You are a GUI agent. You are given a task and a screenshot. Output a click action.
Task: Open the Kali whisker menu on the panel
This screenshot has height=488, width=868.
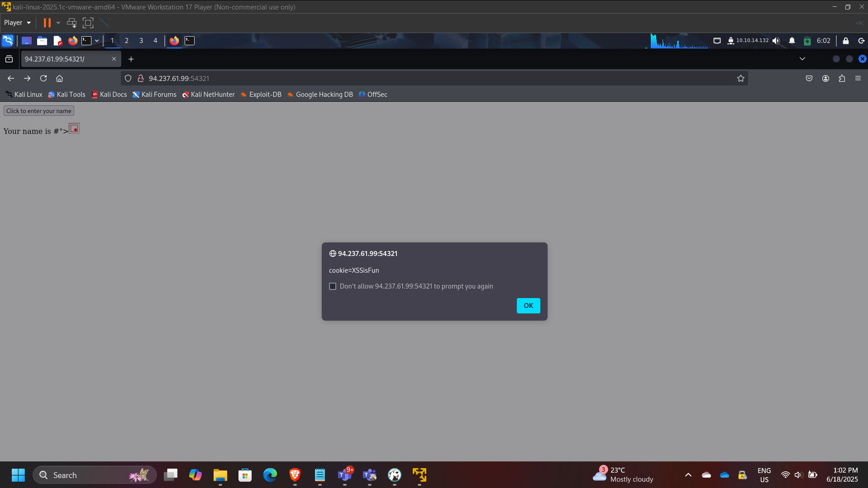point(8,41)
